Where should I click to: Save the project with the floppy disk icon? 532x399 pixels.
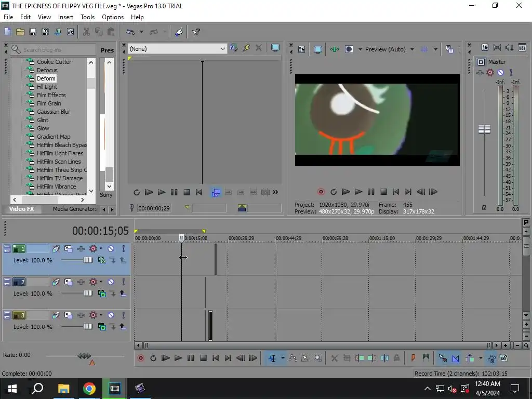coord(33,32)
